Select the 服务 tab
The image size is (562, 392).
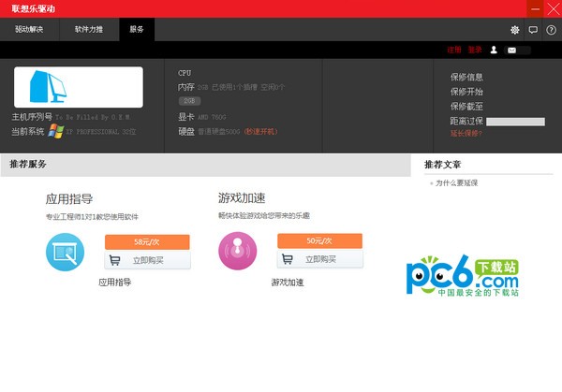click(137, 29)
